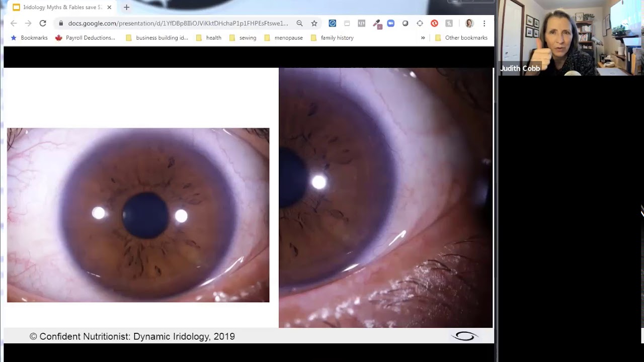
Task: Click the browser back arrow
Action: pyautogui.click(x=14, y=23)
